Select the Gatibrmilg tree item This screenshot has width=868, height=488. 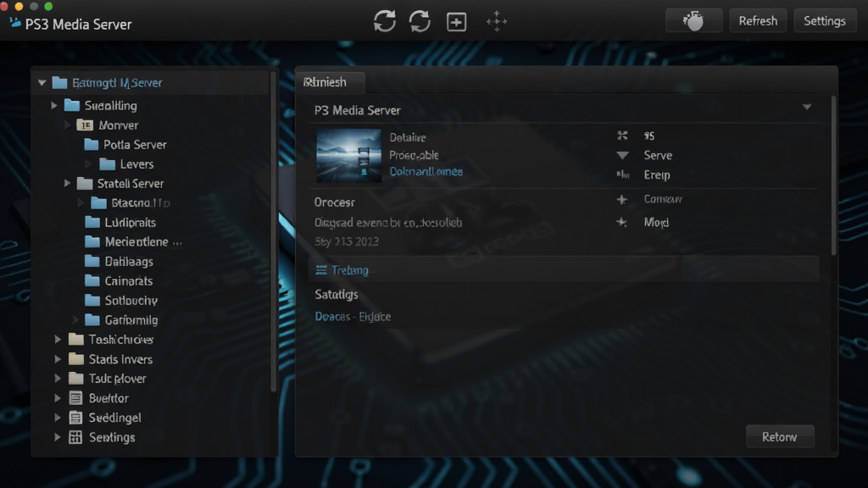(x=131, y=319)
